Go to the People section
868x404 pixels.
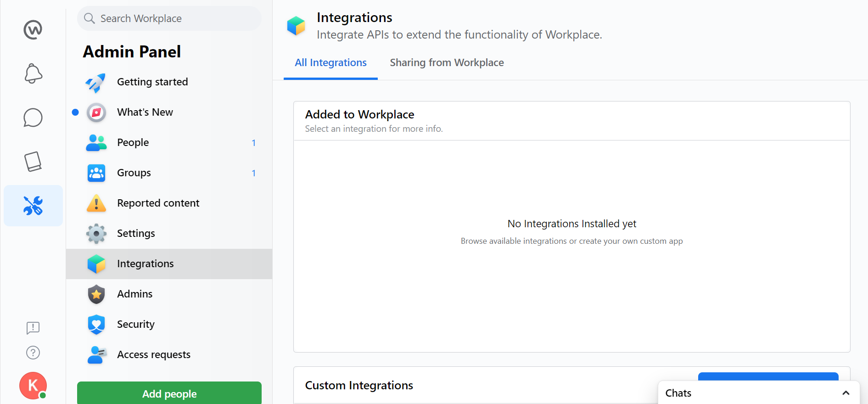(x=169, y=143)
